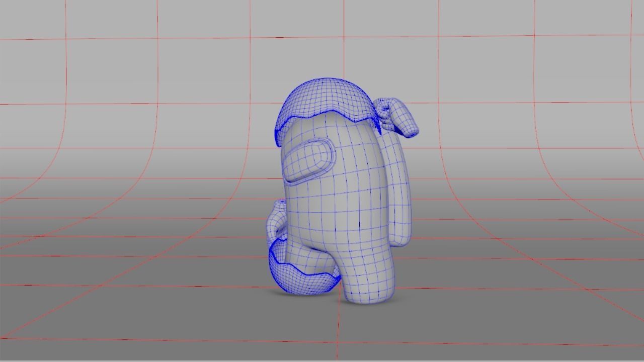Select the long arm beside the body
This screenshot has height=362, width=644.
[400, 189]
